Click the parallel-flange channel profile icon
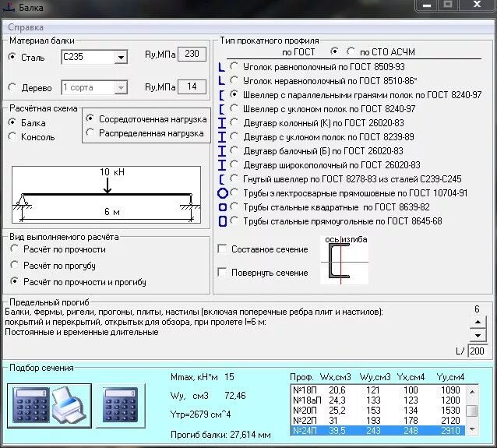 [222, 95]
